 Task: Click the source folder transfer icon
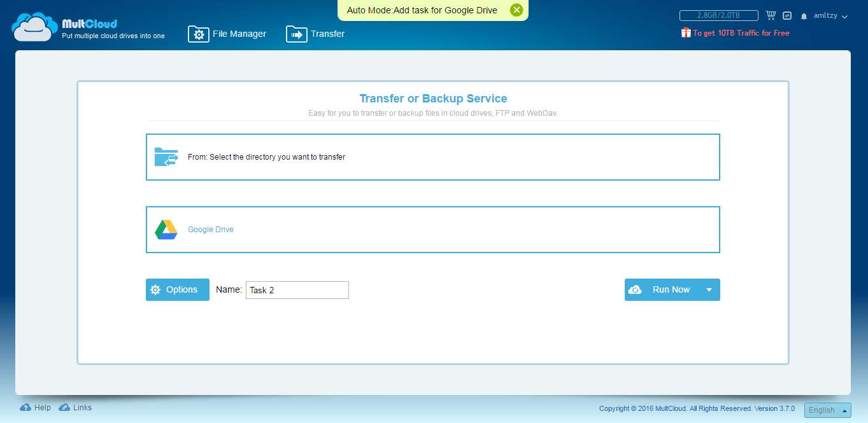[166, 157]
